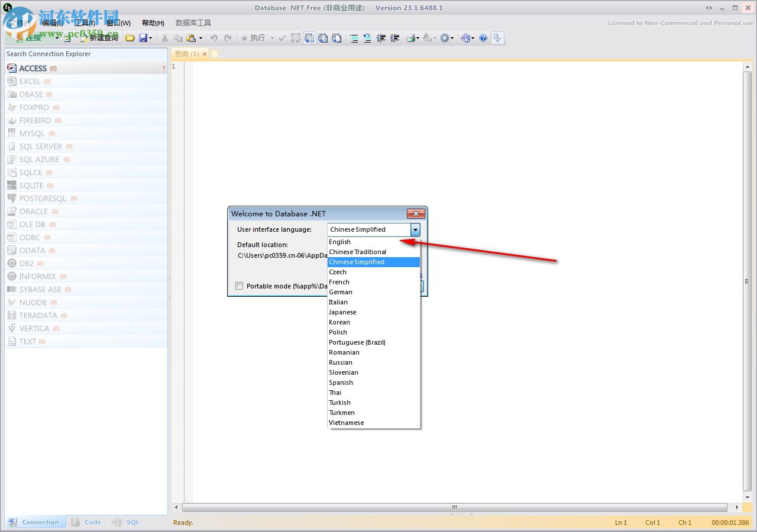This screenshot has width=757, height=532.
Task: Open the gear settings dropdown arrow
Action: (452, 38)
